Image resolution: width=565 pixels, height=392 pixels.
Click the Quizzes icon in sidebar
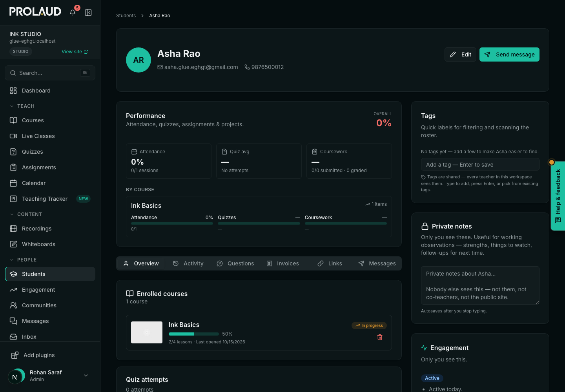[13, 152]
